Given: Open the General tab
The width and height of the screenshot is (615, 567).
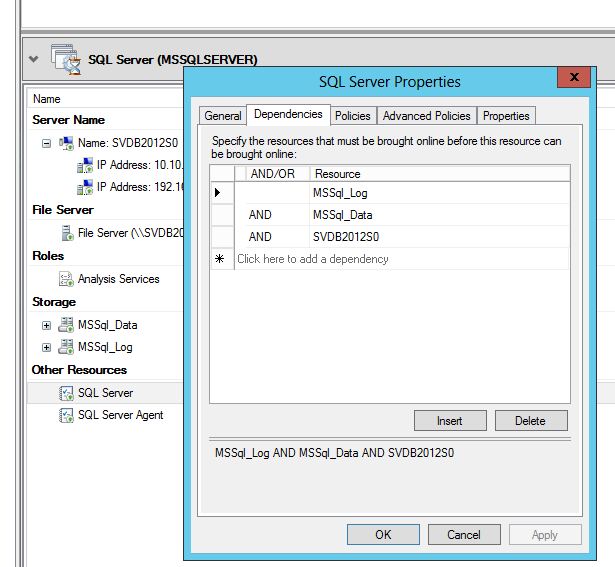Looking at the screenshot, I should (223, 116).
